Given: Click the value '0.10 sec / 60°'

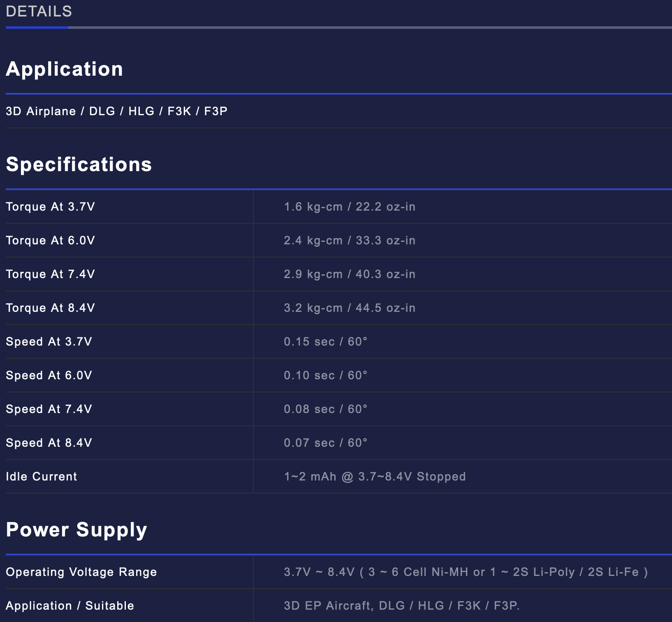Looking at the screenshot, I should [x=326, y=375].
